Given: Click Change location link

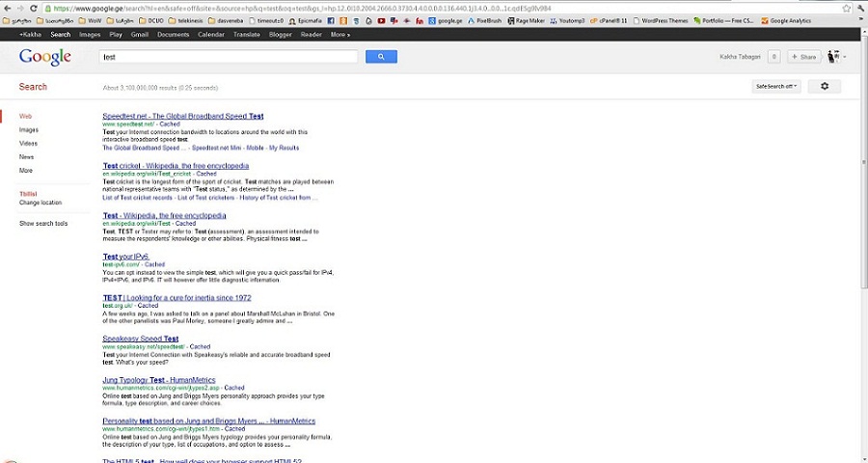Looking at the screenshot, I should pos(41,203).
